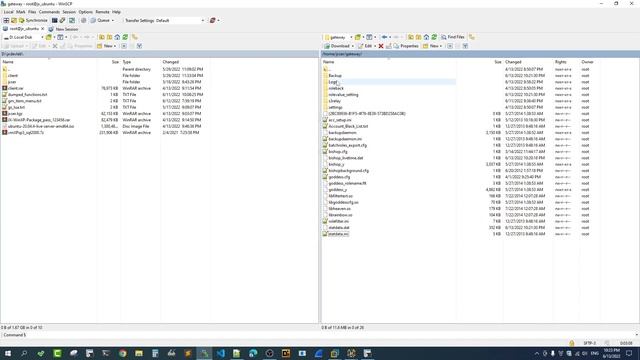Open the local New dropdown button
Viewport: 640px width, 360px height.
point(107,46)
